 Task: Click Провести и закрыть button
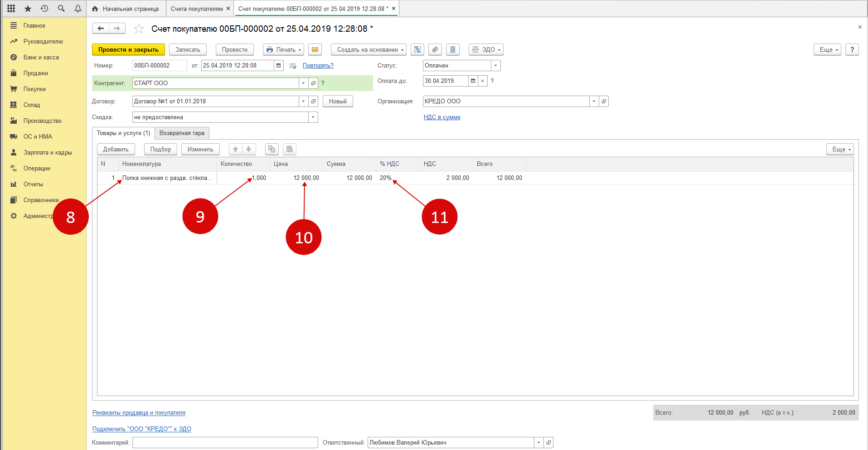tap(128, 49)
